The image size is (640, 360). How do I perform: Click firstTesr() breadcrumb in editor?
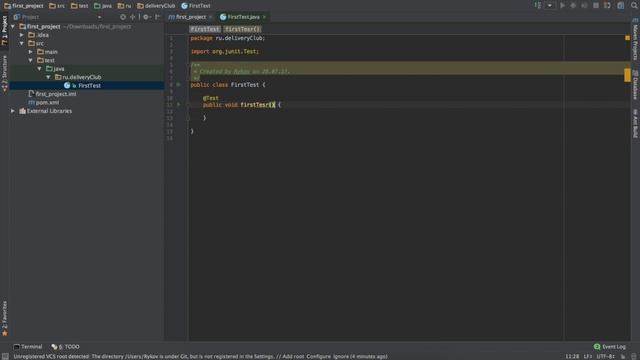point(242,29)
